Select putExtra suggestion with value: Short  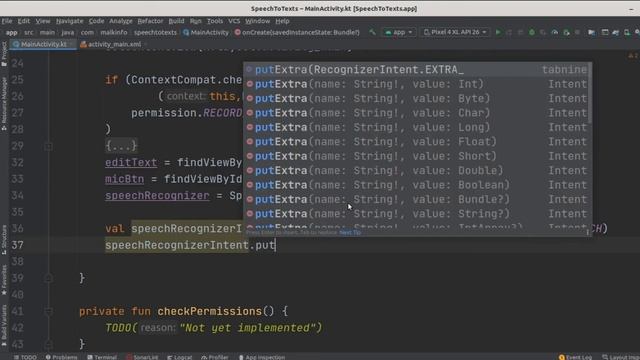click(416, 156)
